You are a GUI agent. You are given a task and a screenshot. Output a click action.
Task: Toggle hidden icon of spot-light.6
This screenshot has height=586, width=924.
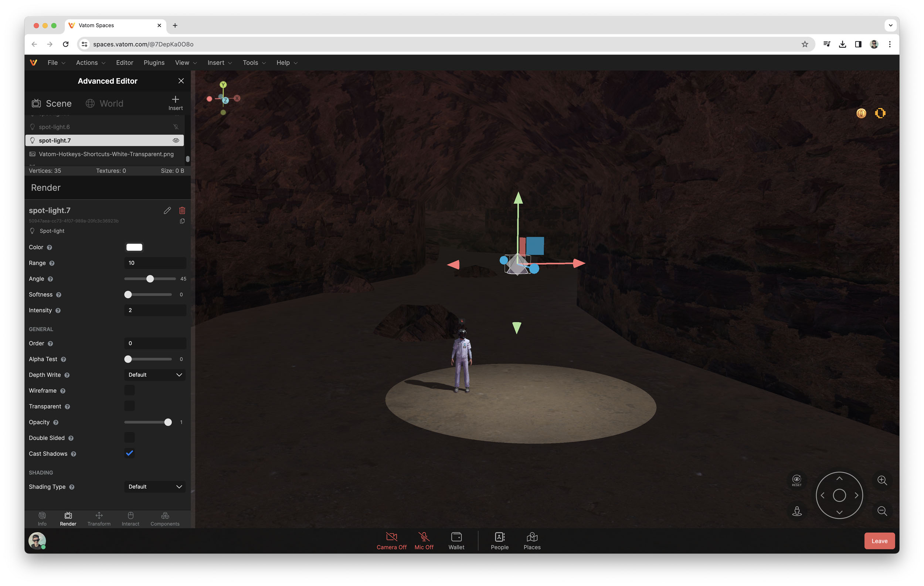click(176, 127)
